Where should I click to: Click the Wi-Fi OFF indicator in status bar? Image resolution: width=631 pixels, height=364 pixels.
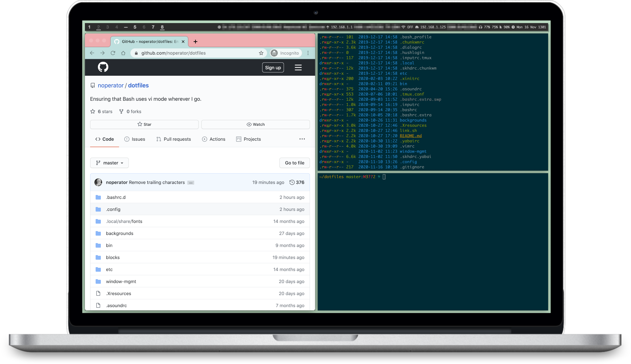click(x=407, y=27)
